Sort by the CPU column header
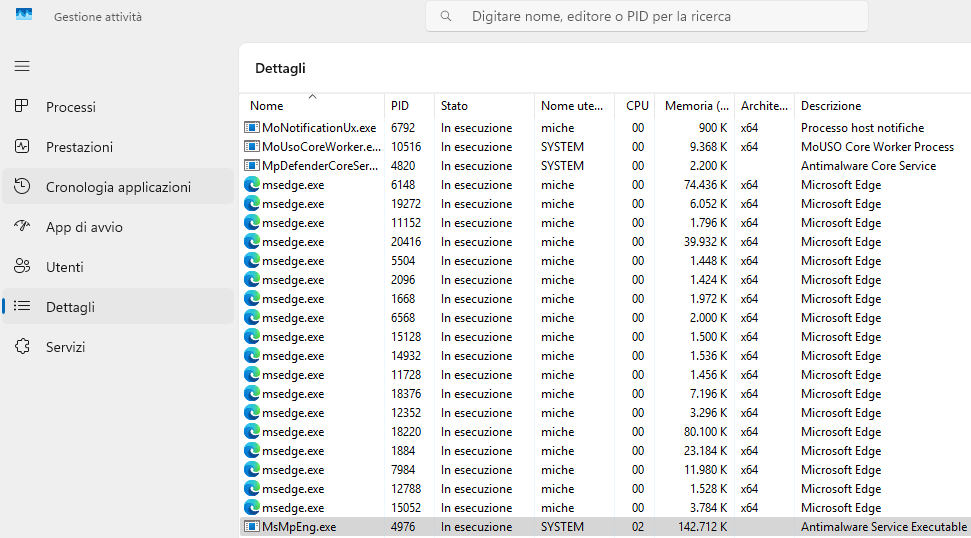 coord(635,105)
